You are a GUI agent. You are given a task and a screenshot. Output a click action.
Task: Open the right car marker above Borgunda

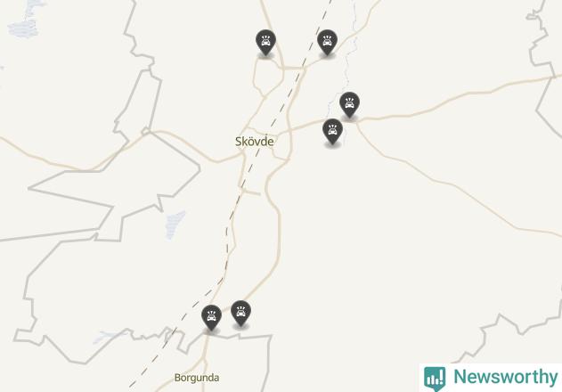point(240,313)
